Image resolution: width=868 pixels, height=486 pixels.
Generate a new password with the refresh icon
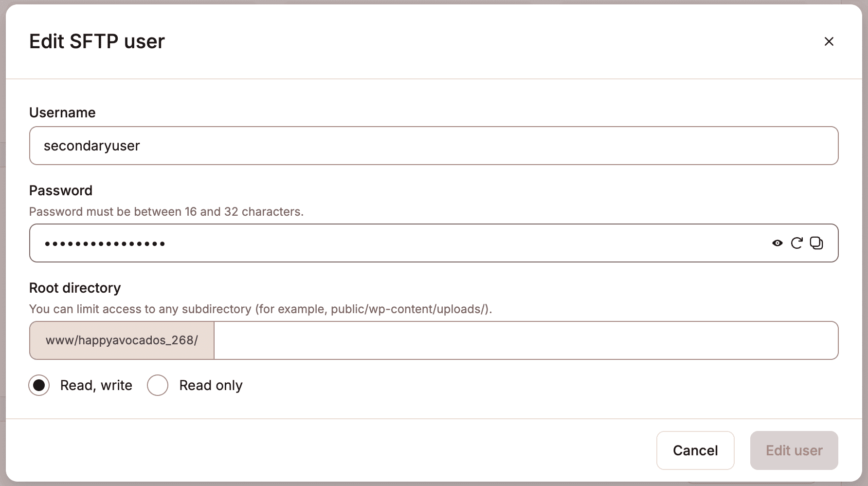[797, 243]
